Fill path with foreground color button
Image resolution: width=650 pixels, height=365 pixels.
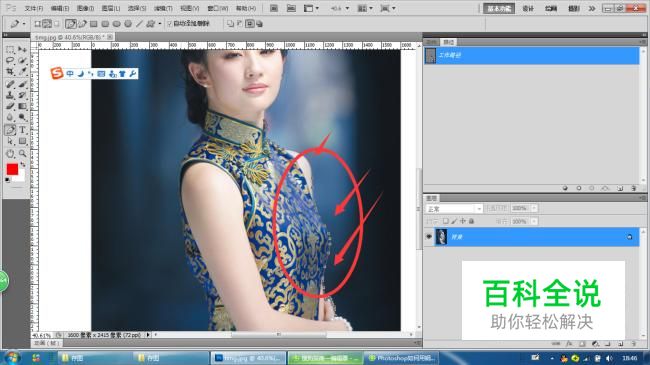565,188
